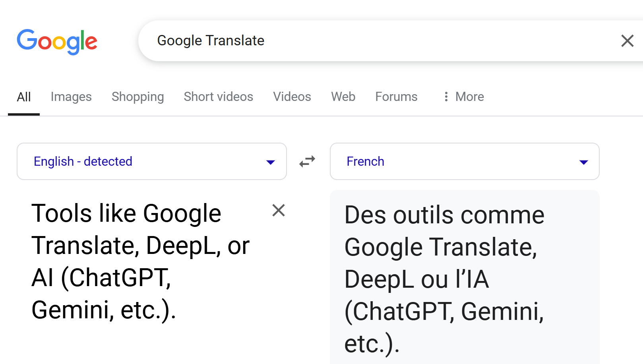Click the English - detected label
The image size is (643, 364).
[83, 161]
